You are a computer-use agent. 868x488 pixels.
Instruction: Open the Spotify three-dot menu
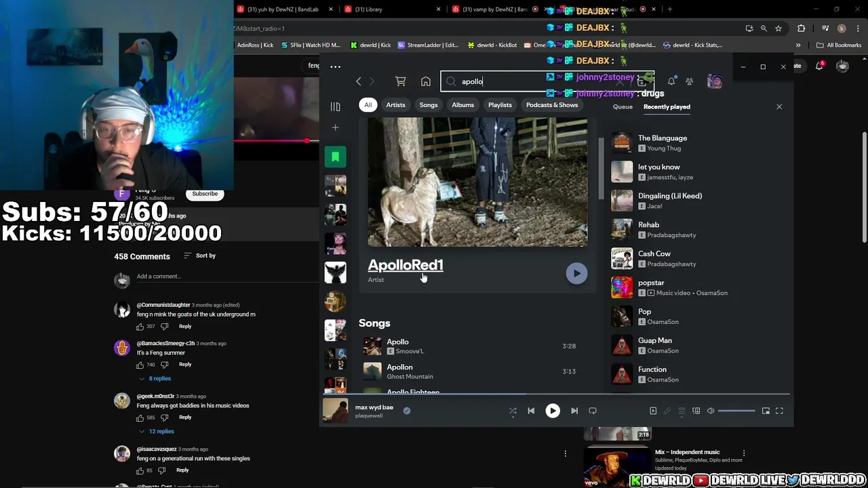tap(335, 66)
